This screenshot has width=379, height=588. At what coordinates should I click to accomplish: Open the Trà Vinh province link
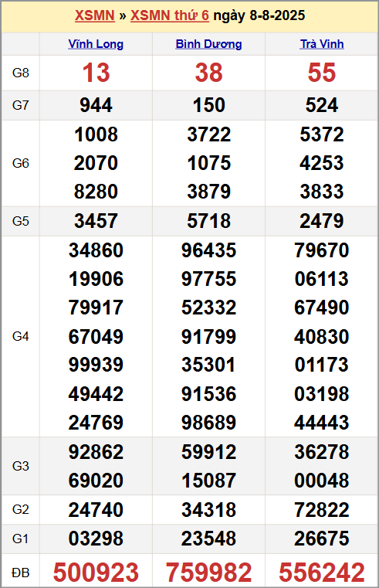pyautogui.click(x=322, y=44)
